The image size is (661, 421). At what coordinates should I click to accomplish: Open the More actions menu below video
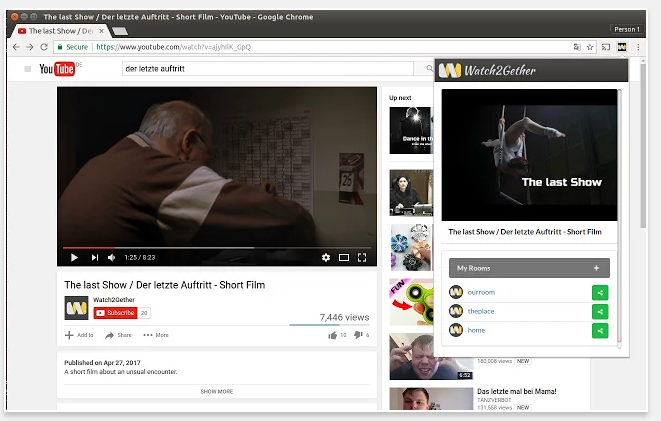155,335
